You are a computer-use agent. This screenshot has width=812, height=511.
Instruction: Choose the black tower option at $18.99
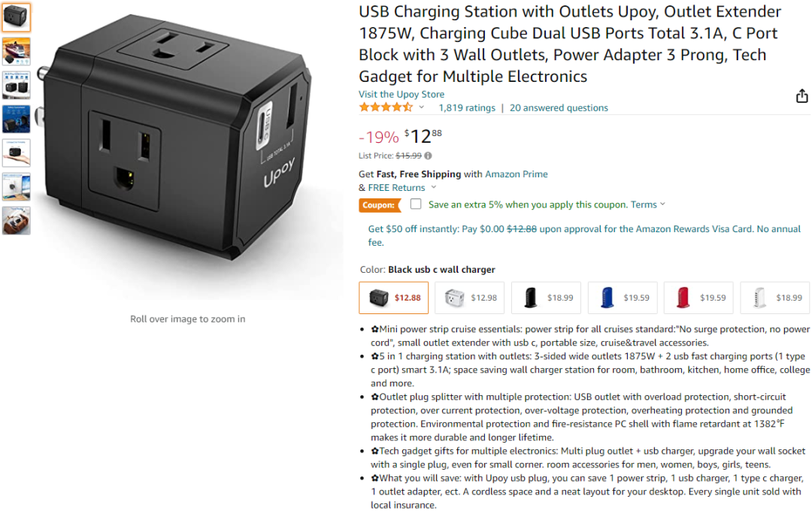546,298
